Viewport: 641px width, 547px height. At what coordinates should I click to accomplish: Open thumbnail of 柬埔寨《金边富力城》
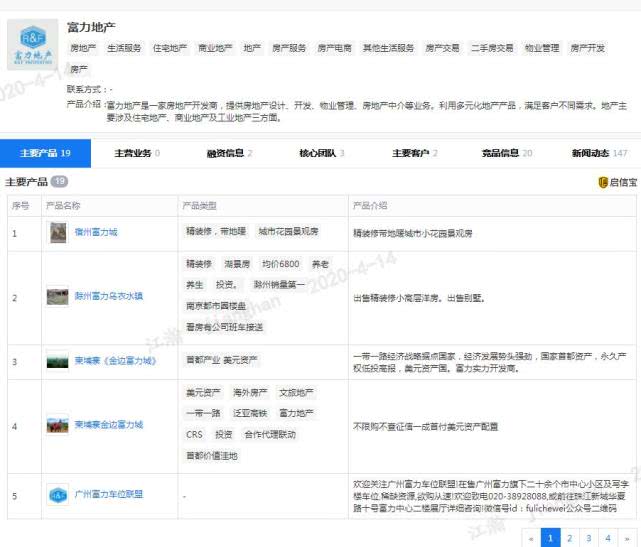pos(58,362)
